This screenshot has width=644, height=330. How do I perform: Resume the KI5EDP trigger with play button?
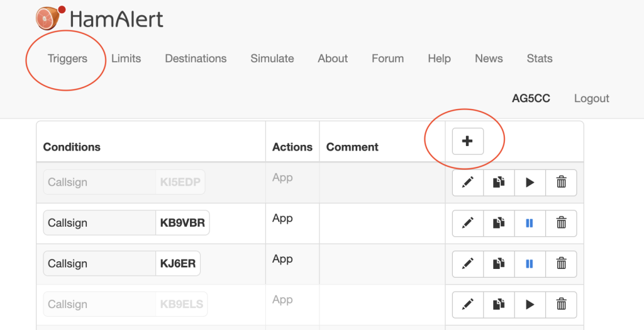pos(530,183)
